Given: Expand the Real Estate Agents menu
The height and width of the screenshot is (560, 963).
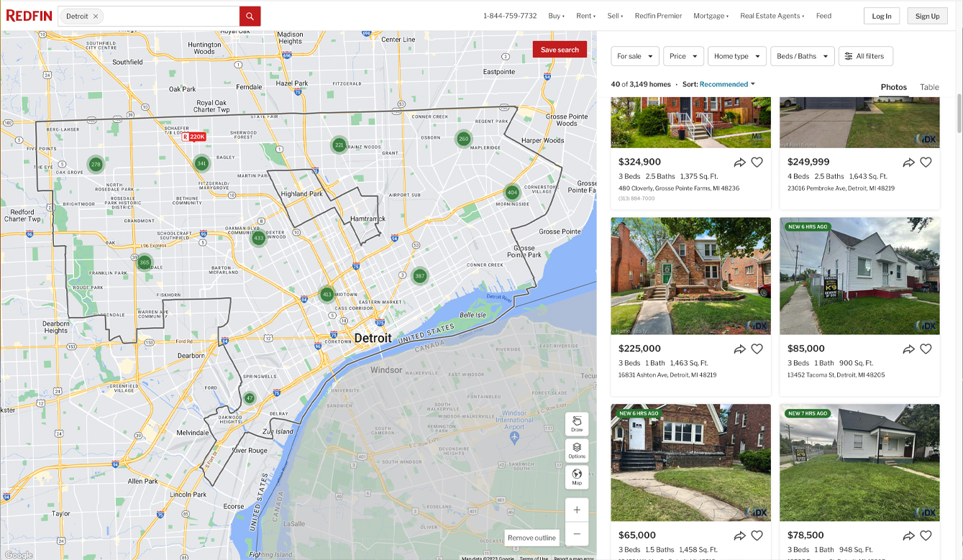Looking at the screenshot, I should (x=772, y=16).
